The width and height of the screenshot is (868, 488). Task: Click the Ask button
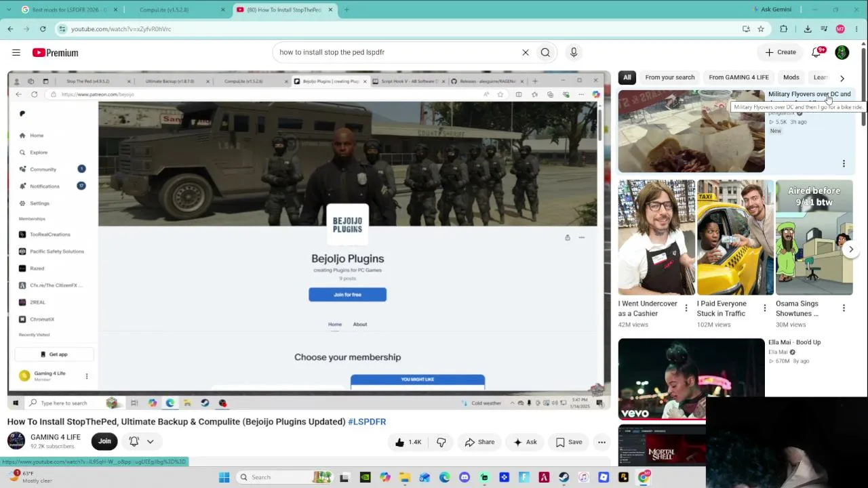click(x=525, y=442)
